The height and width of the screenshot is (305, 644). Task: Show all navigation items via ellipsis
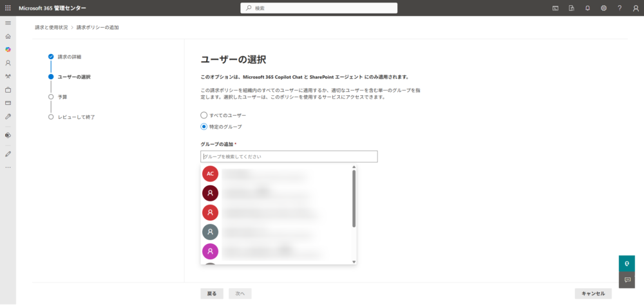8,167
